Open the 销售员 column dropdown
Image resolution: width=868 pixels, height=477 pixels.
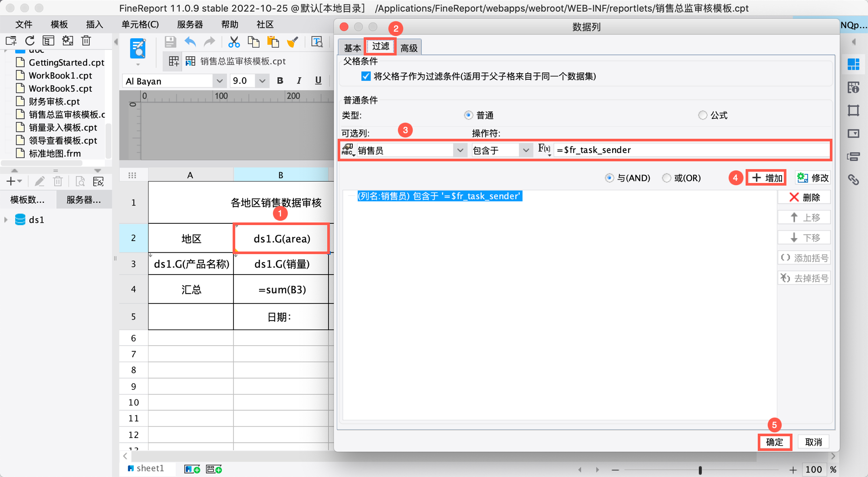(460, 150)
